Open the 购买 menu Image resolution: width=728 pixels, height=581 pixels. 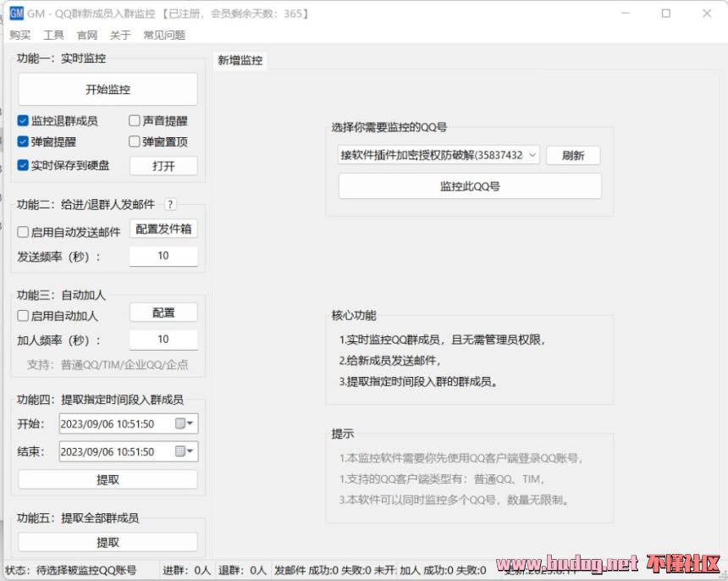click(20, 35)
